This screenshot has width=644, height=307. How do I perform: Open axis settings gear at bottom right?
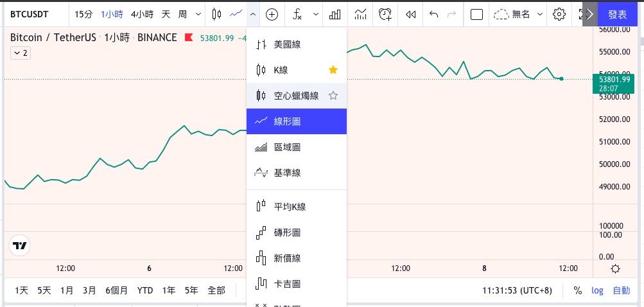click(615, 269)
